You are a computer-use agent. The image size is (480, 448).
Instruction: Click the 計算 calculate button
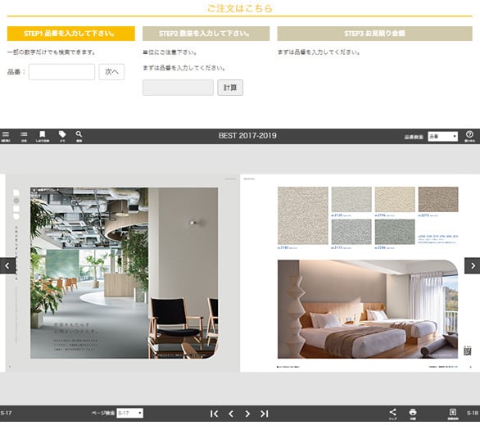pyautogui.click(x=230, y=88)
